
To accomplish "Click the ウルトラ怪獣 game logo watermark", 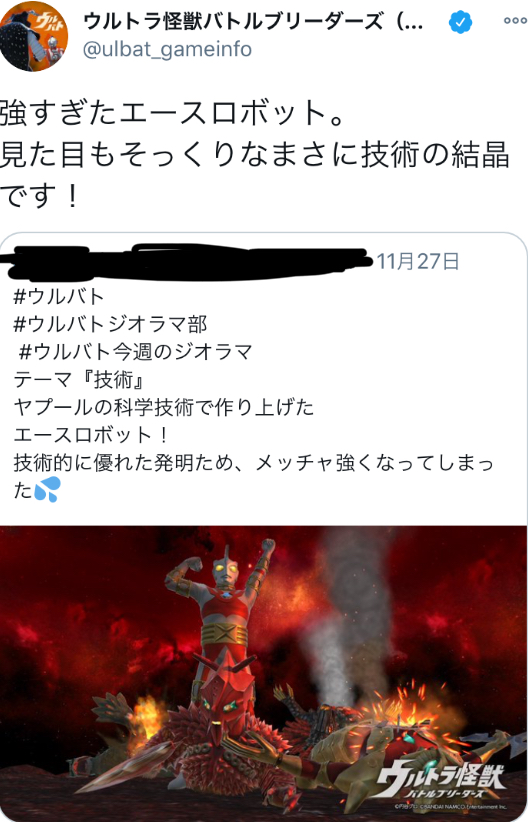I will (x=441, y=782).
